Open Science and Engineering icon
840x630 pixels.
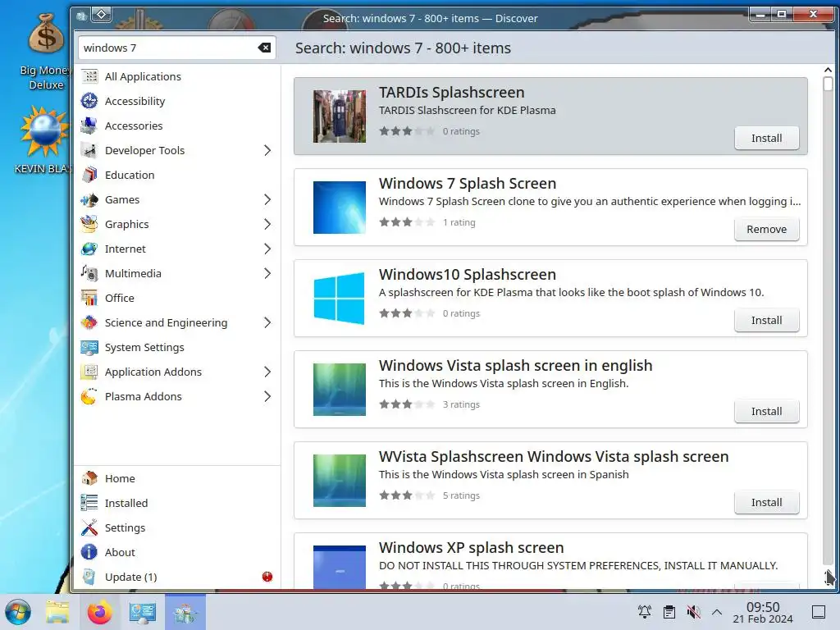pos(89,323)
